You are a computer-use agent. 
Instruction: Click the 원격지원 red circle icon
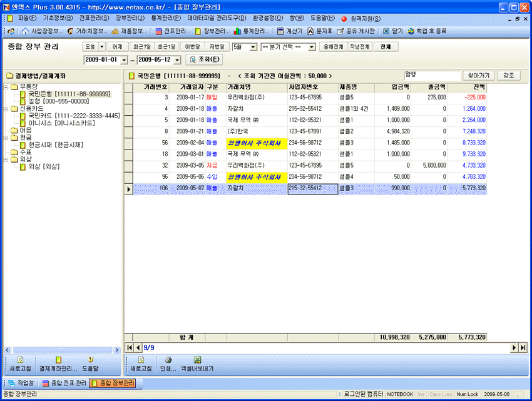(344, 19)
